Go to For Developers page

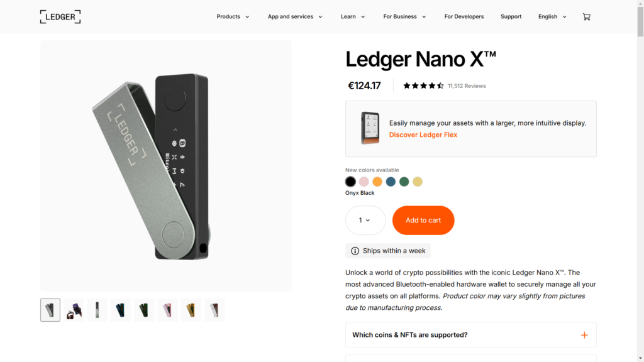click(464, 17)
